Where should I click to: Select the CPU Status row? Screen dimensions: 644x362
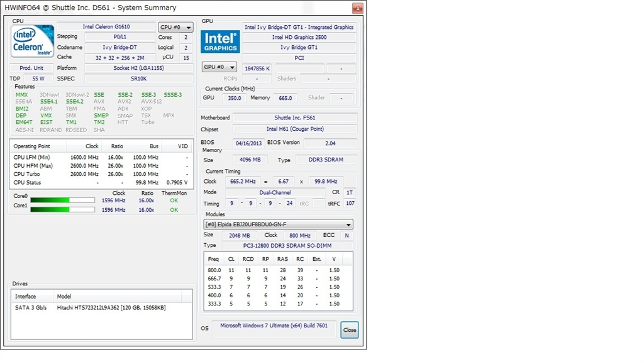(101, 183)
